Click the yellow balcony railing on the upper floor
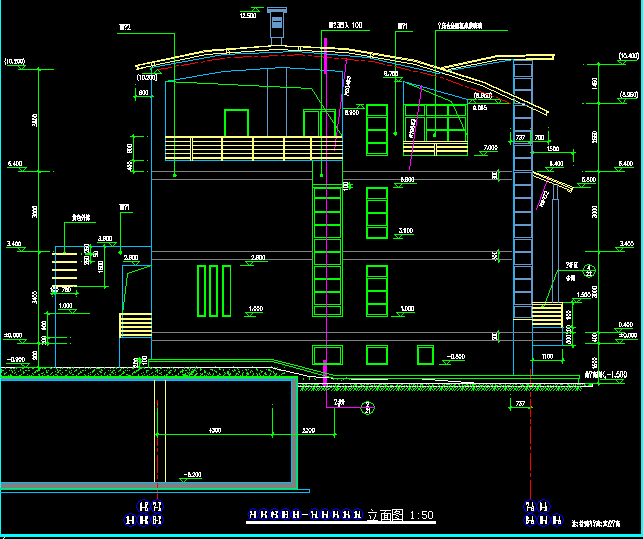 pyautogui.click(x=240, y=148)
